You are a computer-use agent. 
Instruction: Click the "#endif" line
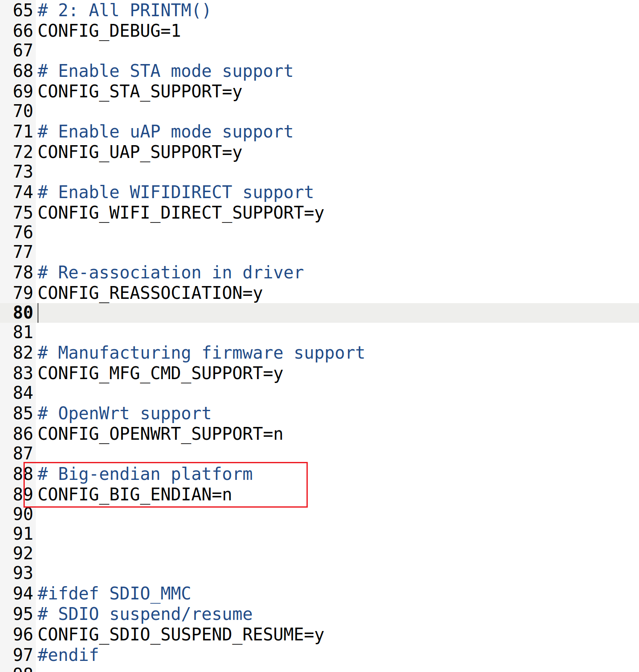point(68,655)
